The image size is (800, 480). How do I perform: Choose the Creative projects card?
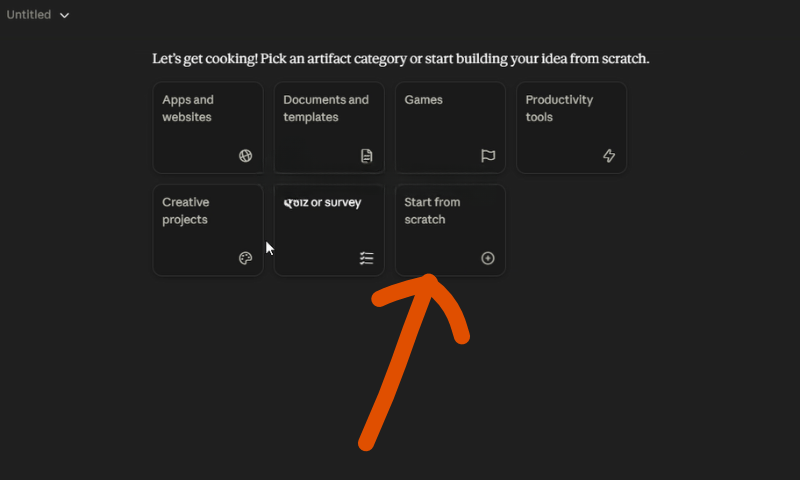pos(208,230)
